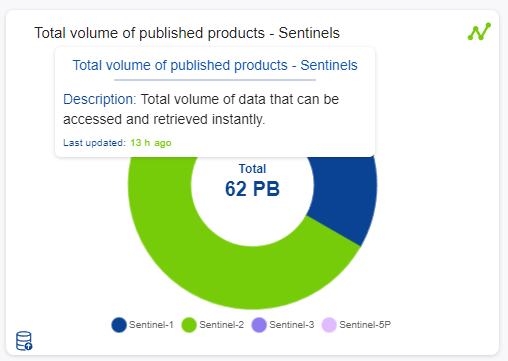Click the '13 h ago' updated time
The width and height of the screenshot is (508, 361).
point(151,143)
